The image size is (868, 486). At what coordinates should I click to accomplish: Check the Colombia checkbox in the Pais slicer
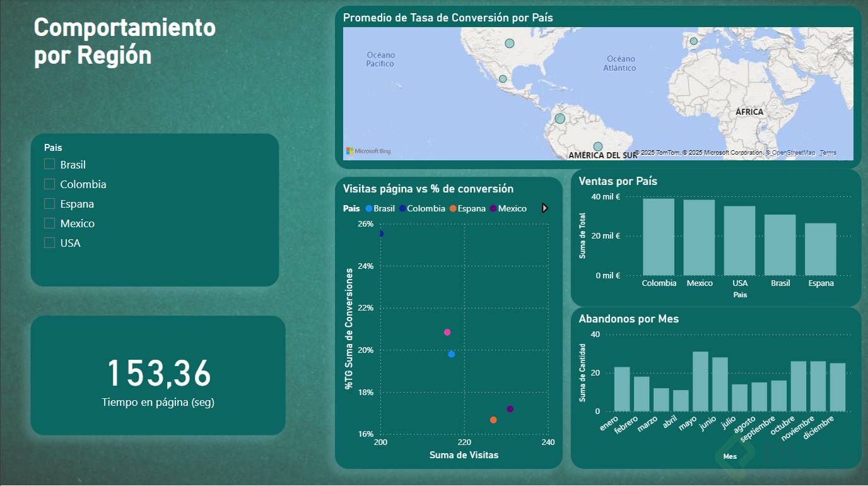(50, 184)
